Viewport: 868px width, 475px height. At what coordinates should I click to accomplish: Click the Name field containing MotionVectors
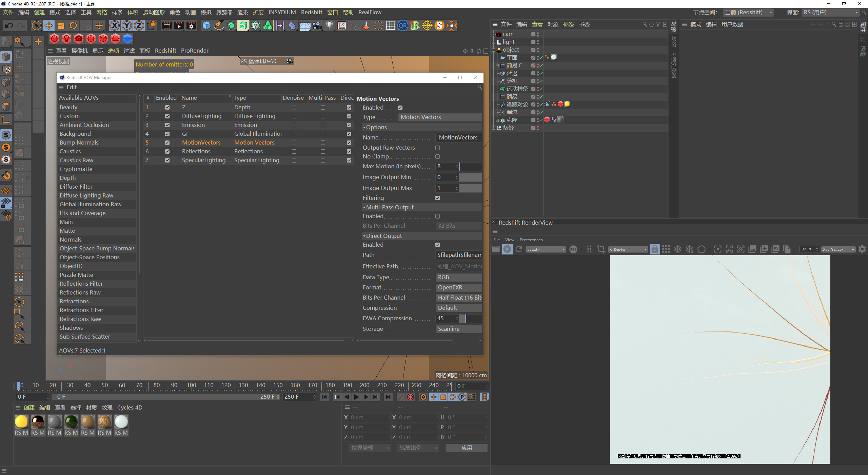coord(459,137)
